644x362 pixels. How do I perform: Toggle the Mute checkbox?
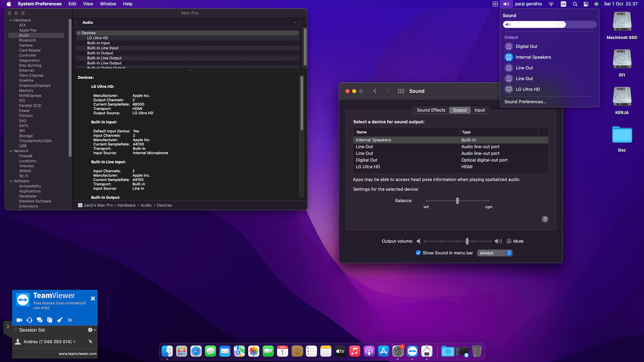pyautogui.click(x=509, y=241)
